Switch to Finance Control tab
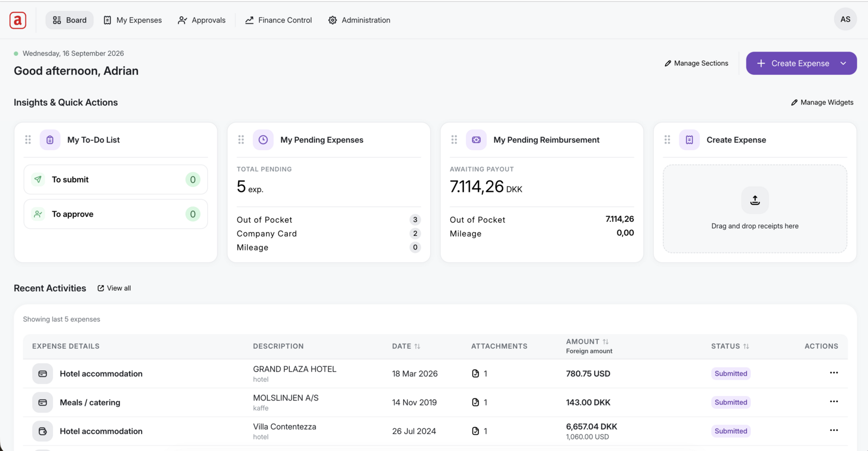 pos(279,20)
